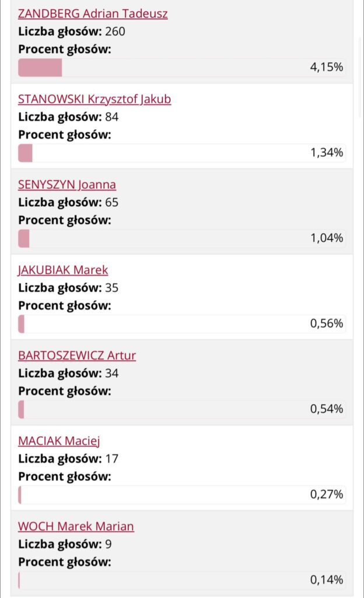Image resolution: width=364 pixels, height=598 pixels.
Task: Click Zandberg's vote count 260
Action: pyautogui.click(x=115, y=31)
